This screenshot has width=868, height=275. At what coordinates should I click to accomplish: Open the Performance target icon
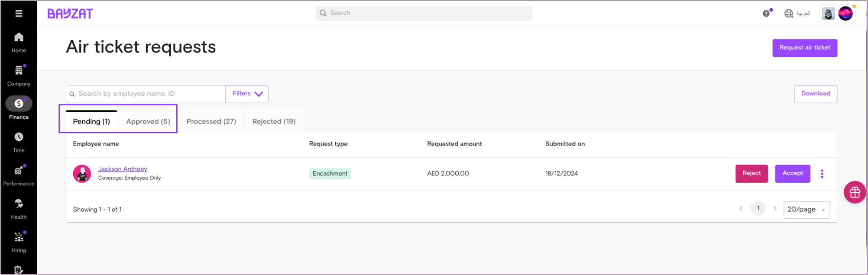19,171
